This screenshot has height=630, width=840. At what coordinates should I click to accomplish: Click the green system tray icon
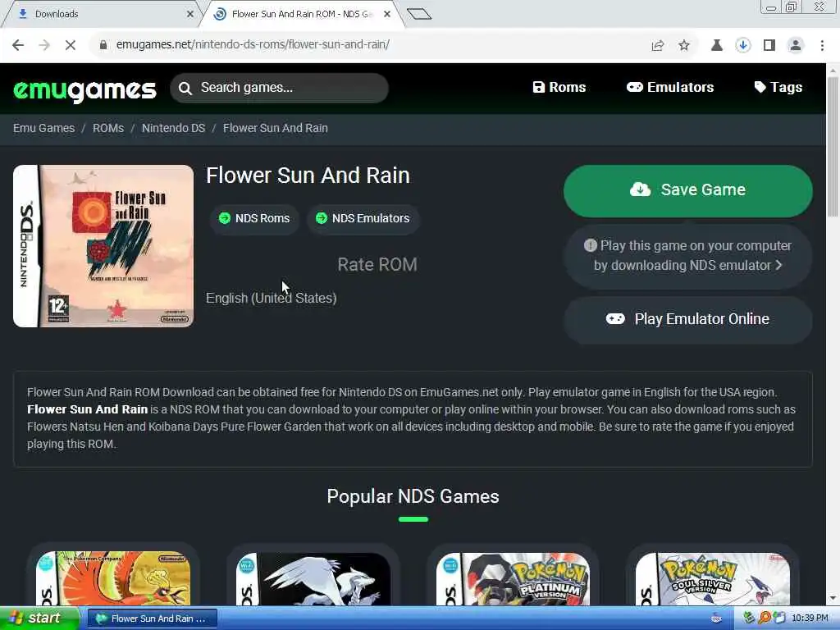749,619
